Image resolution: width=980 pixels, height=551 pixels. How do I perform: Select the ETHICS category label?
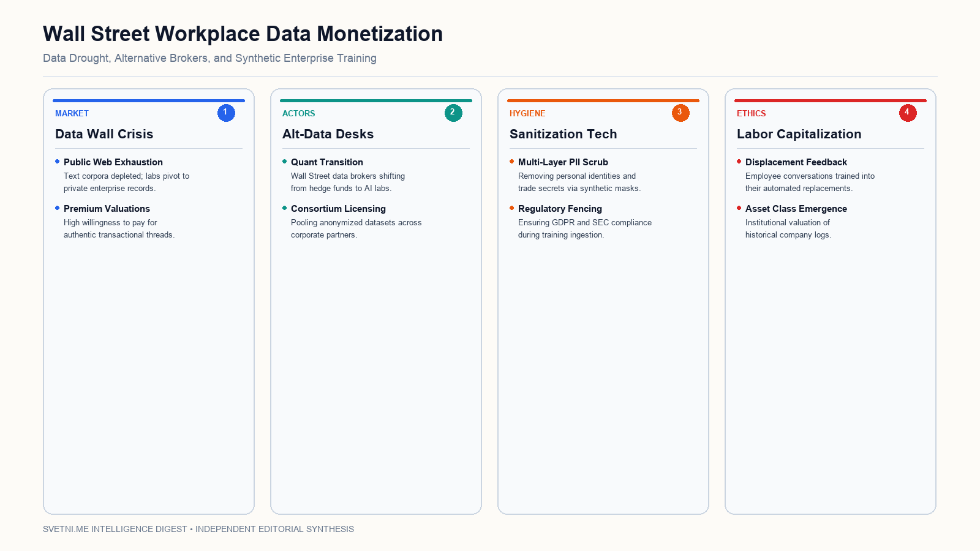coord(752,113)
